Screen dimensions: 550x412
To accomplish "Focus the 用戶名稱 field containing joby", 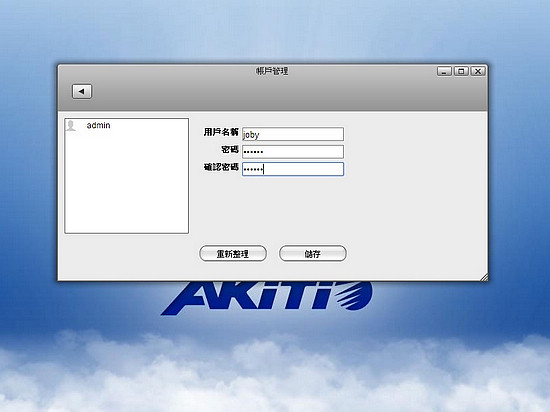I will [x=293, y=134].
